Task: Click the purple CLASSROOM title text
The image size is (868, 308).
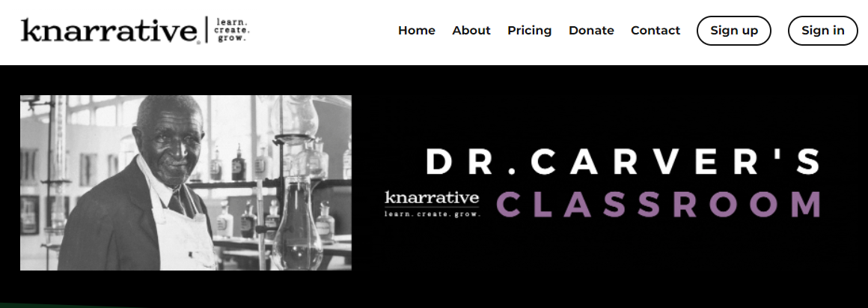Action: pos(658,204)
